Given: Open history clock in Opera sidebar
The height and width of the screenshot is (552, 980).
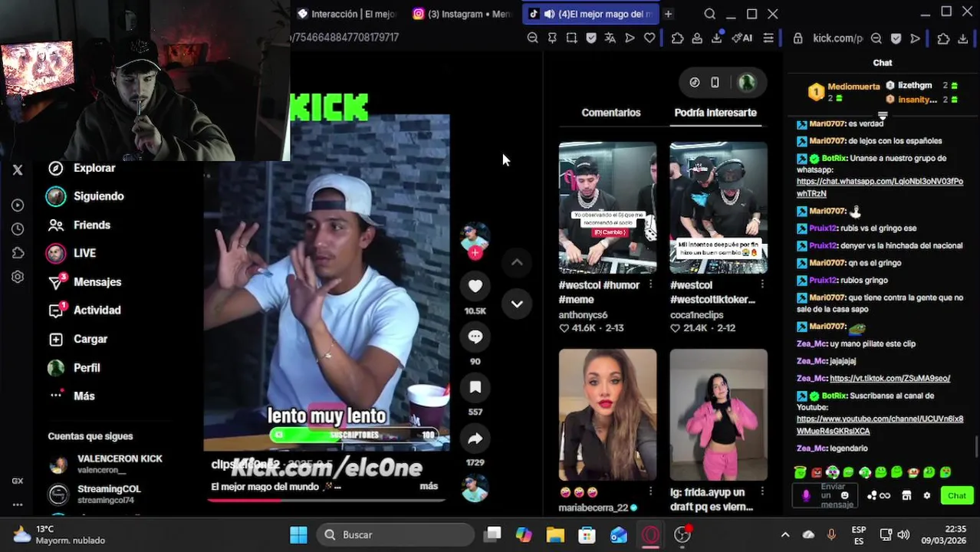Looking at the screenshot, I should pyautogui.click(x=18, y=228).
